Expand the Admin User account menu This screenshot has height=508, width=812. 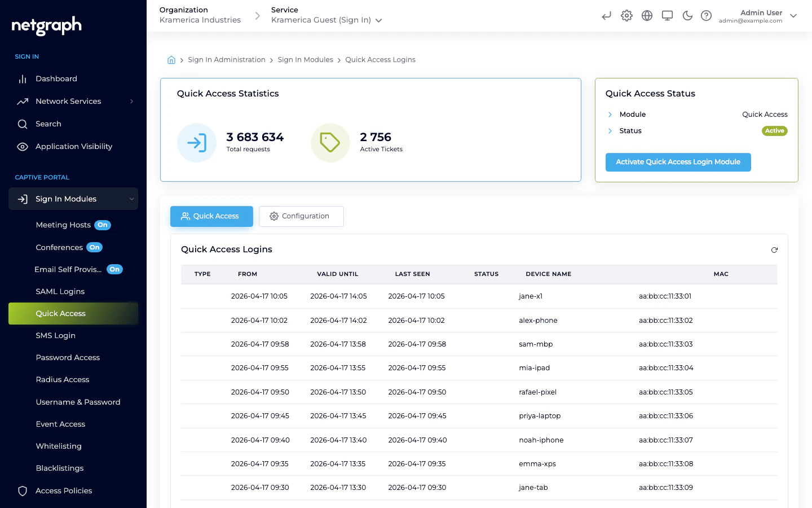coord(793,16)
